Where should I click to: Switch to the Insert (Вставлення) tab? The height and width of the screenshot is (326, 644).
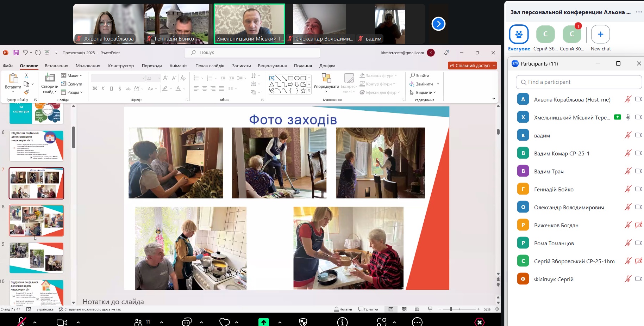pyautogui.click(x=56, y=66)
